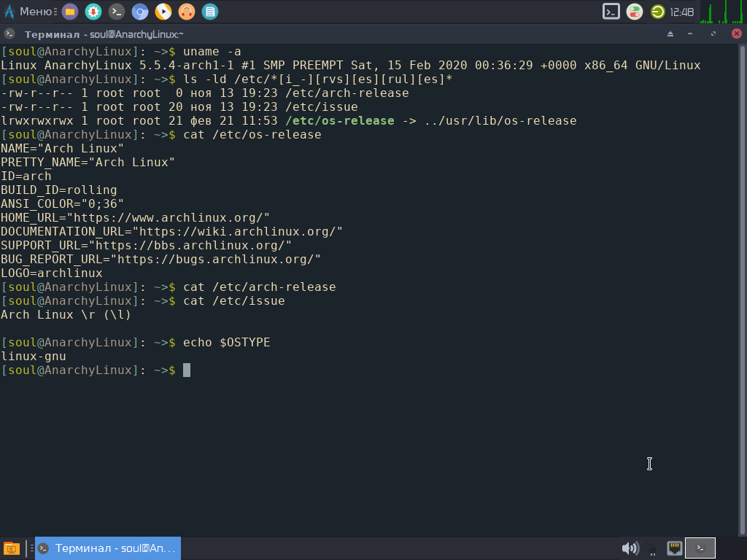Click the '/etc/arch-release' listing row
Viewport: 747px width, 560px height.
point(205,93)
